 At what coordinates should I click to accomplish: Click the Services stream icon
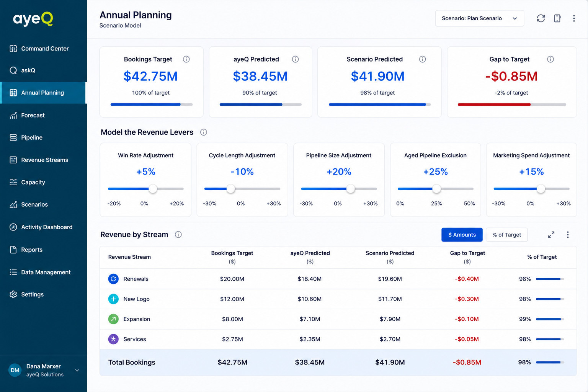pos(113,339)
